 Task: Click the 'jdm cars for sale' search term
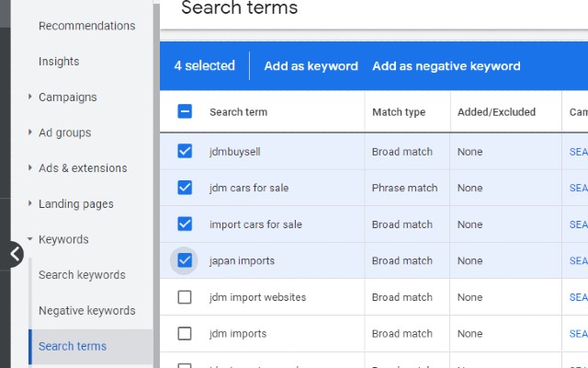click(x=249, y=188)
